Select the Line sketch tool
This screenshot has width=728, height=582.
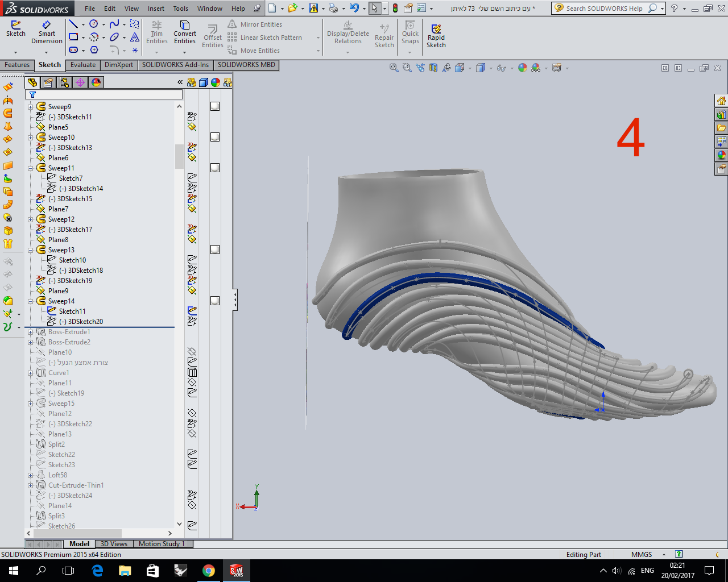(x=73, y=24)
